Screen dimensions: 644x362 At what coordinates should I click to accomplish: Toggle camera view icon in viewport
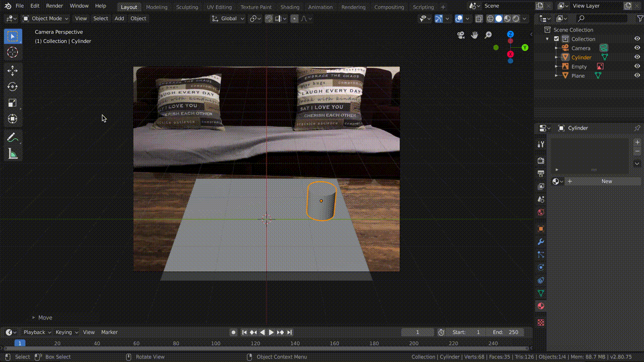coord(461,35)
